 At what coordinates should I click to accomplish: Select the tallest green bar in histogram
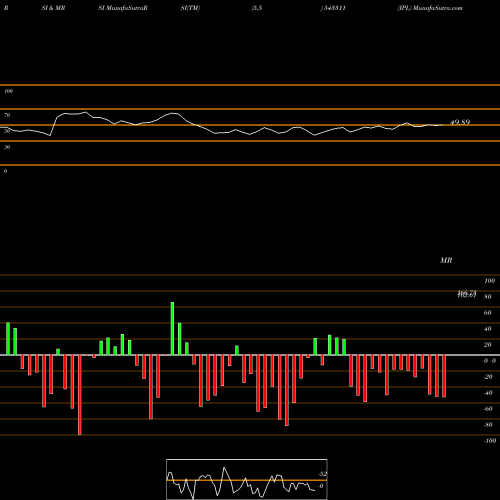tap(172, 329)
